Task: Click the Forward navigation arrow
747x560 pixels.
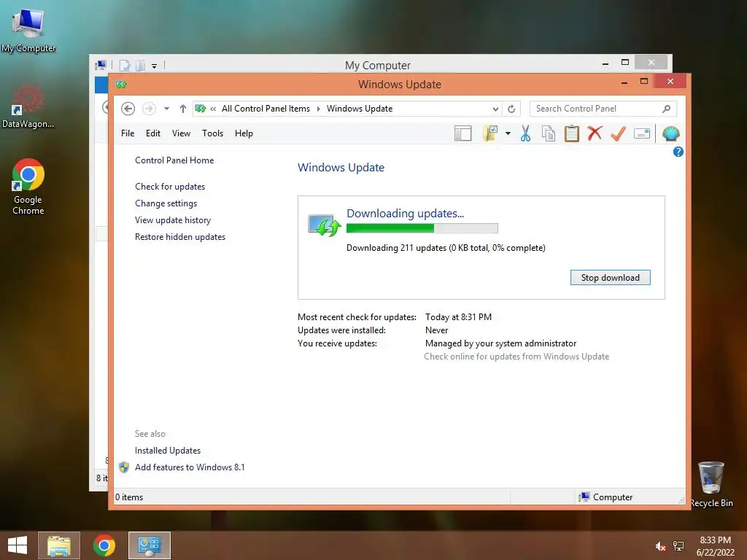Action: [149, 109]
